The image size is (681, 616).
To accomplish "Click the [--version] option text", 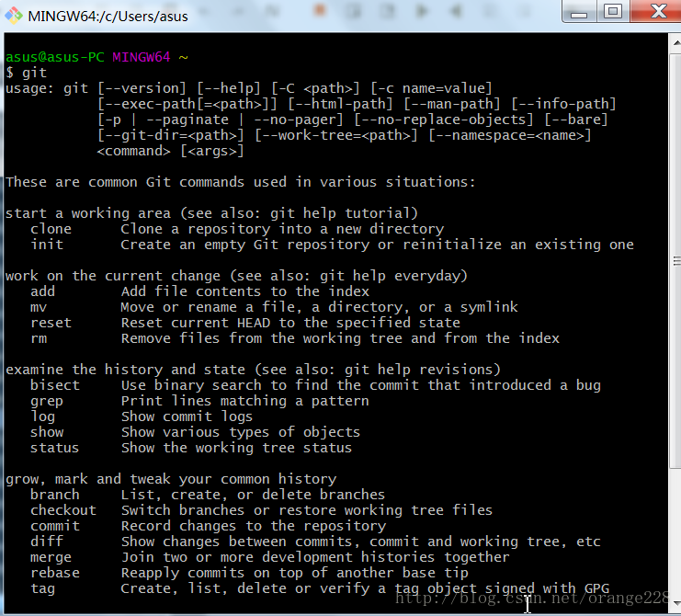I will click(x=142, y=88).
